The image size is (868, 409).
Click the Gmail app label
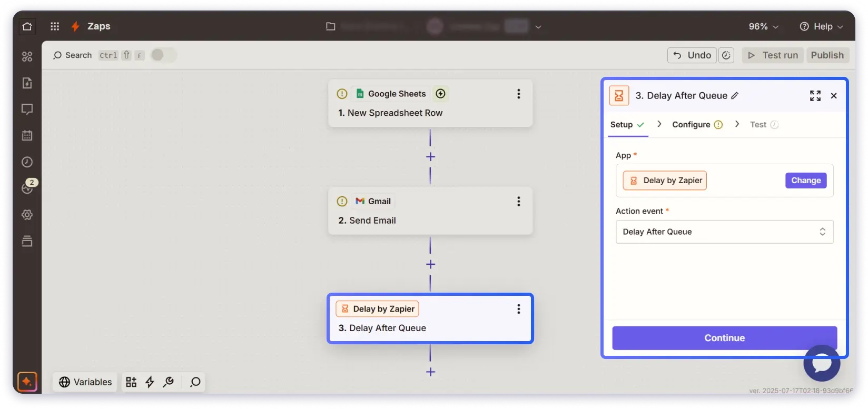tap(373, 201)
